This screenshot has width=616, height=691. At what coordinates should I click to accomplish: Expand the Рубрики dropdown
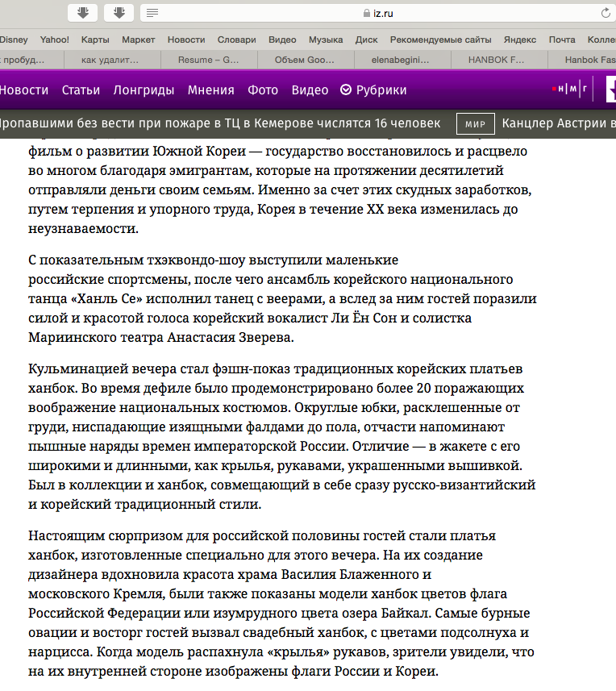(x=373, y=89)
